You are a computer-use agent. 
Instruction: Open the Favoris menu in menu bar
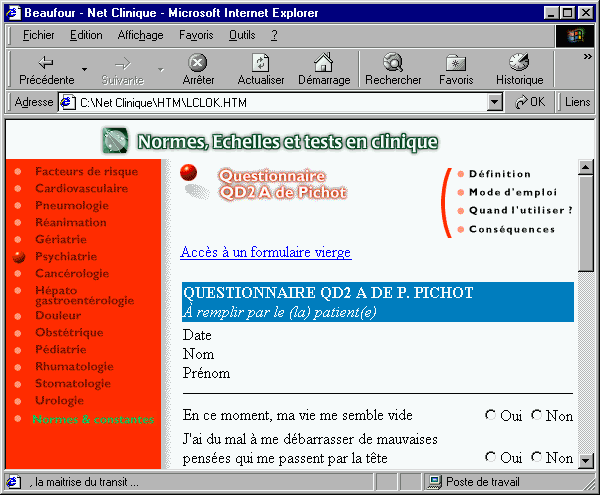tap(196, 35)
